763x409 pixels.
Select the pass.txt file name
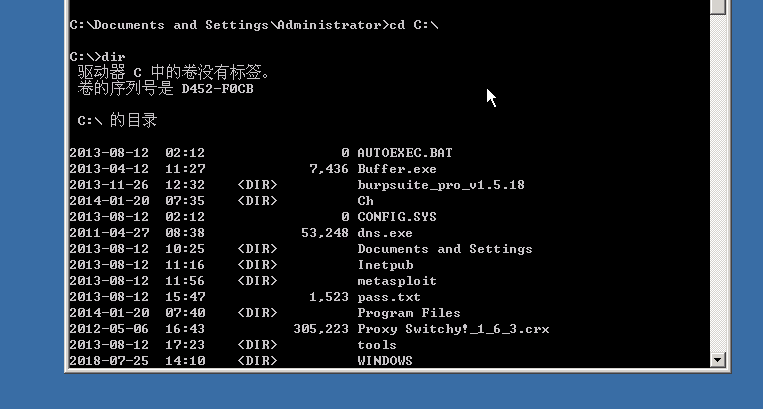[389, 297]
